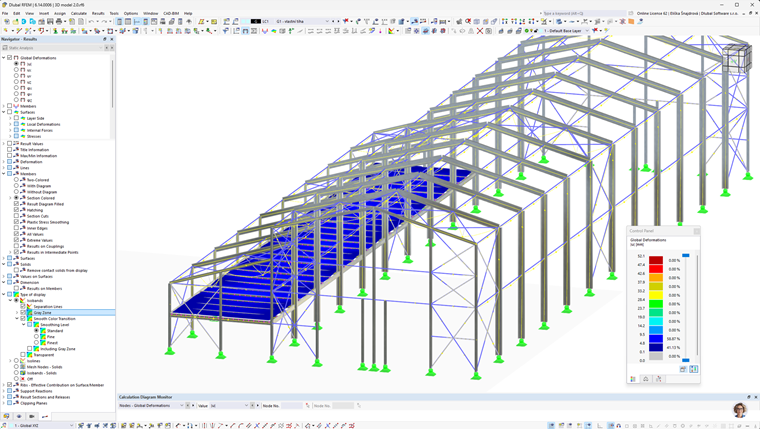The image size is (760, 429).
Task: Click icon left of highlighted Control Panel icon
Action: tap(683, 369)
